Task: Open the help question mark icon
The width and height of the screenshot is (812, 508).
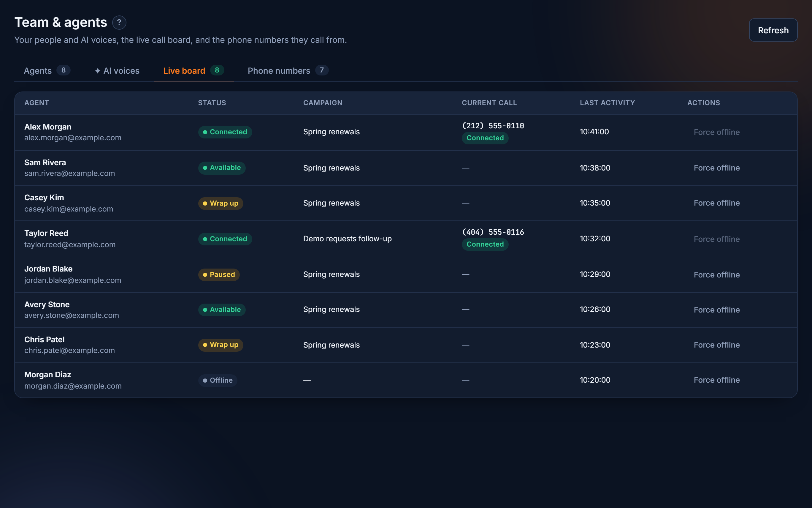Action: 119,23
